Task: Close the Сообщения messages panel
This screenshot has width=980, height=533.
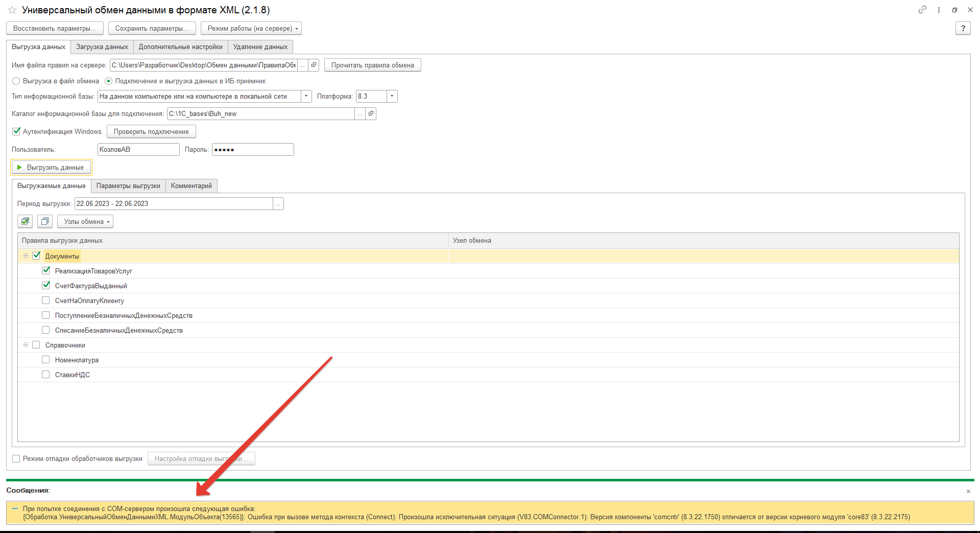Action: point(968,491)
